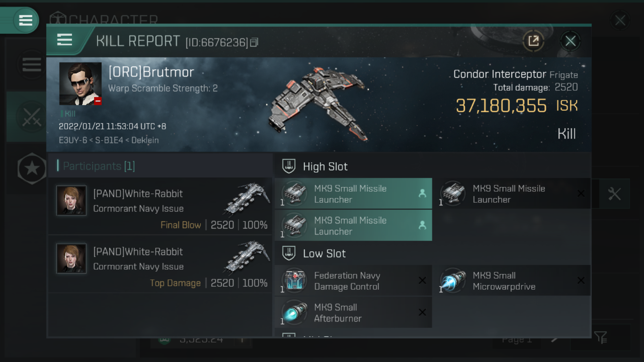This screenshot has height=362, width=644.
Task: Click the hamburger menu icon top-left
Action: 25,20
